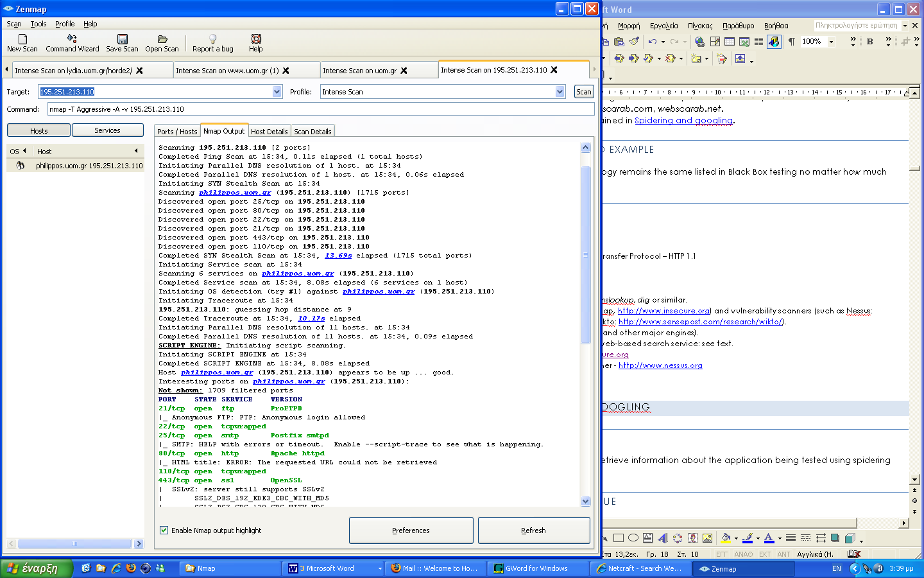The height and width of the screenshot is (578, 924).
Task: Click Format Painter brush in Word
Action: (x=634, y=41)
